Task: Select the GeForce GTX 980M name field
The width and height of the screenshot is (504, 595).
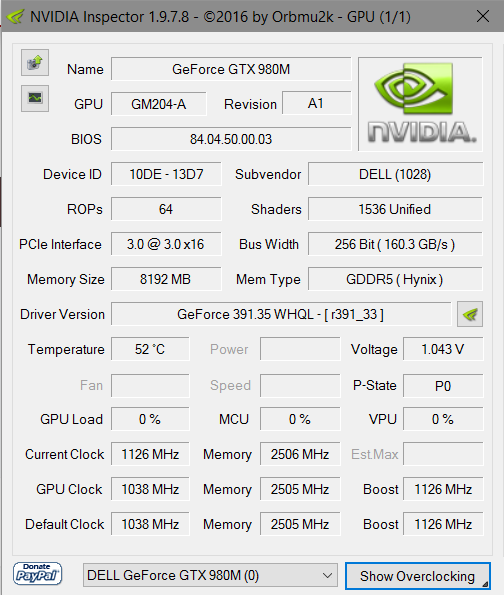Action: click(x=231, y=69)
